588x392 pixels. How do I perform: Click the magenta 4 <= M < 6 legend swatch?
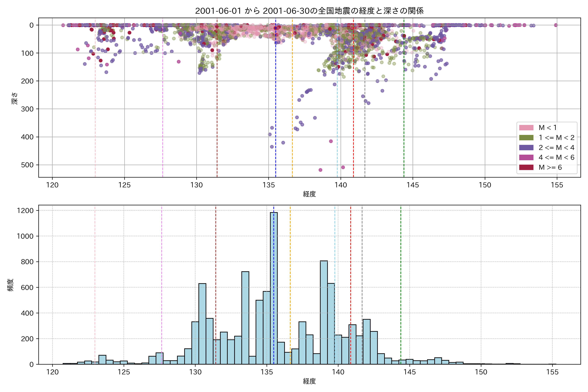(526, 157)
